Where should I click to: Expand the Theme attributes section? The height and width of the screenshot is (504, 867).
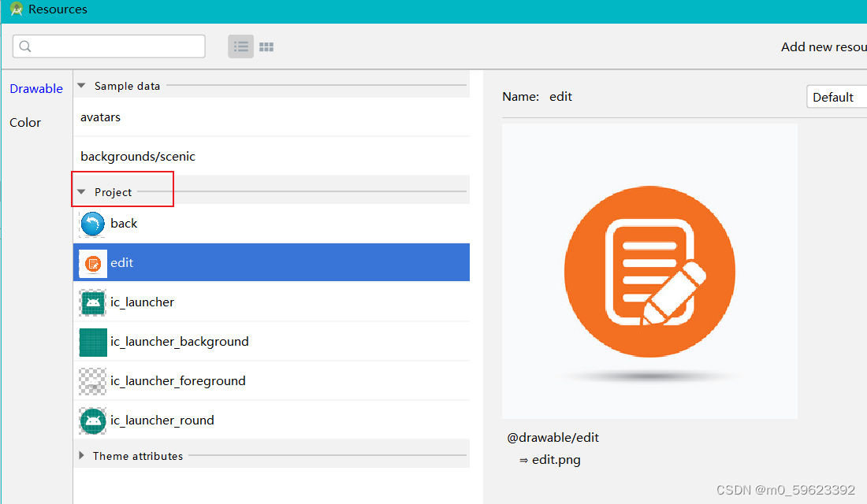[81, 455]
